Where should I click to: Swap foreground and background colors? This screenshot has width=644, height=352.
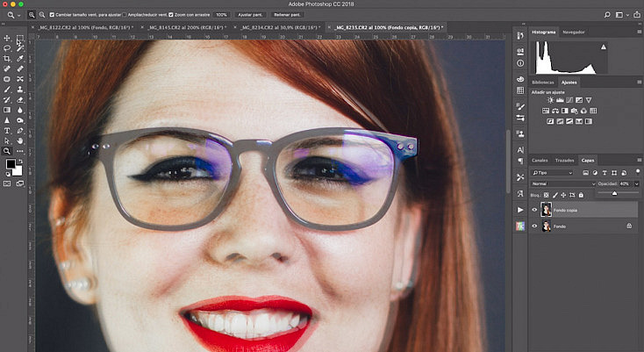pyautogui.click(x=20, y=161)
